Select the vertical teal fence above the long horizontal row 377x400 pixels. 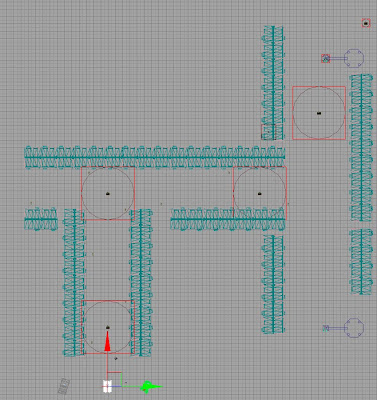[x=273, y=83]
